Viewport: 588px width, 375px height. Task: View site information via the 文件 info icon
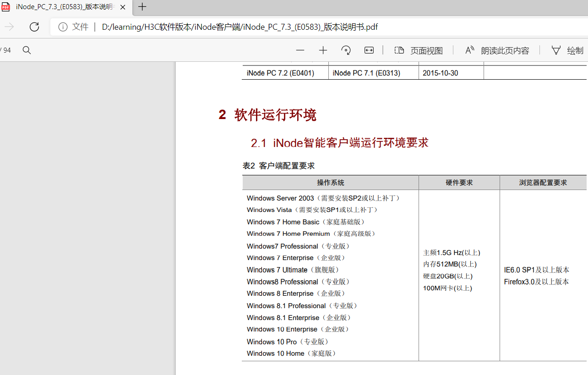pyautogui.click(x=63, y=27)
